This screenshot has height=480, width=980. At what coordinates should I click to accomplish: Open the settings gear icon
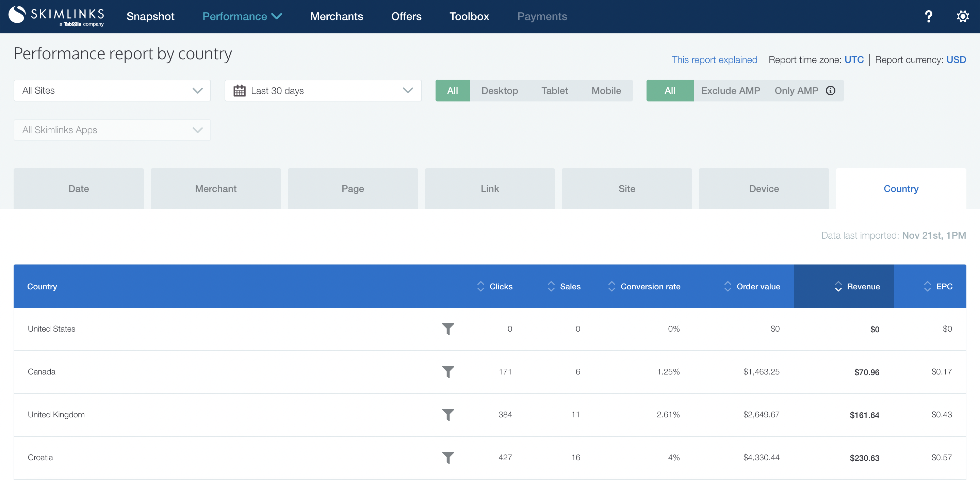963,16
